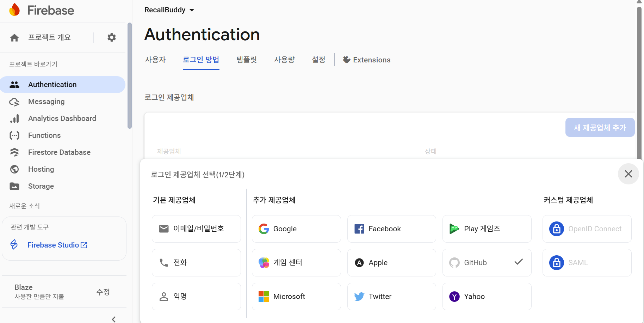
Task: Click the Yahoo purple Y icon
Action: pos(454,297)
